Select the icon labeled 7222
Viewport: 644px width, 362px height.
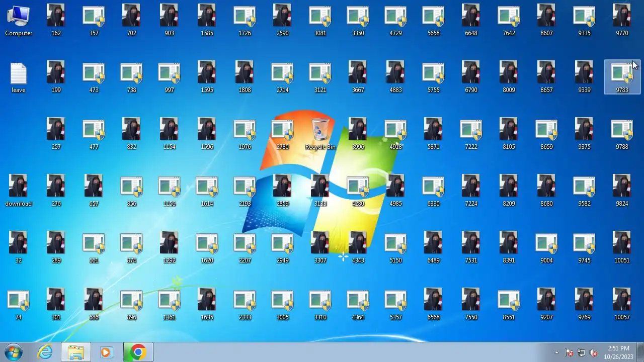pos(471,134)
